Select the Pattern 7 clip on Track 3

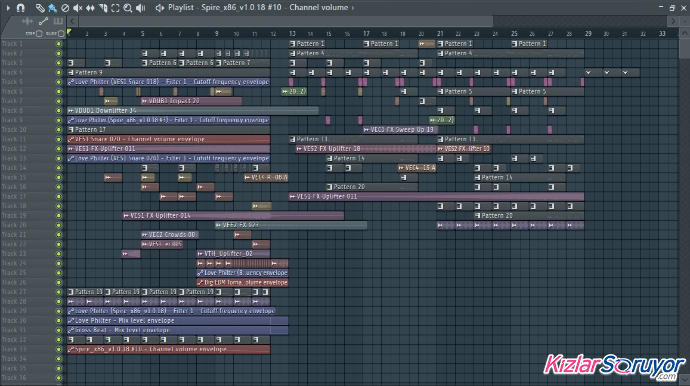tap(242, 62)
